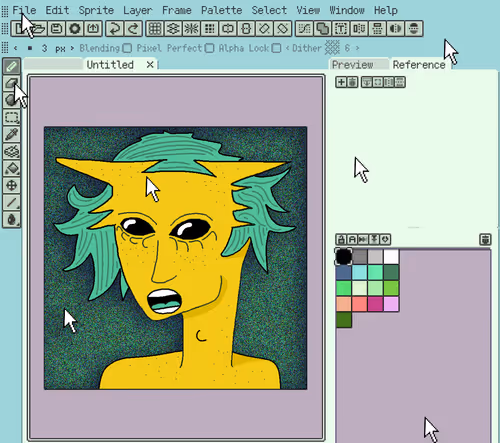
Task: Switch to the Preview tab
Action: tap(353, 65)
